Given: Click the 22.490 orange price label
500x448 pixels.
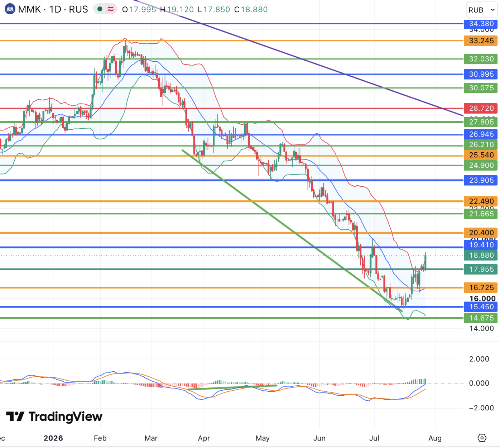Looking at the screenshot, I should coord(481,201).
